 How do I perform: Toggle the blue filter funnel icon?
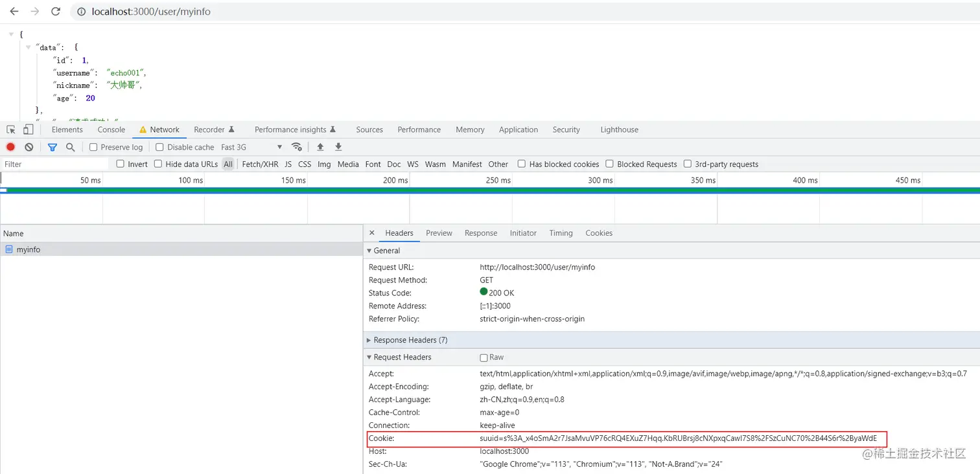(x=52, y=147)
